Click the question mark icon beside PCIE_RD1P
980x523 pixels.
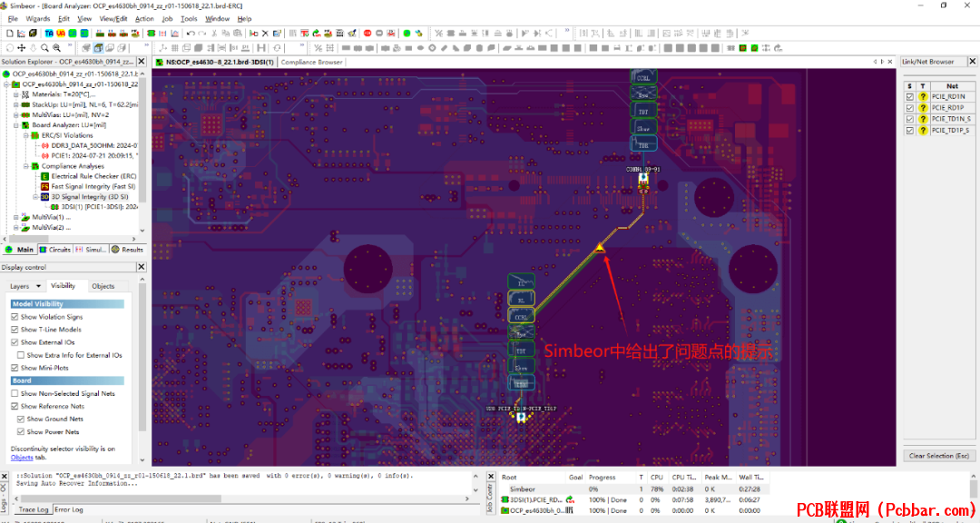pos(923,108)
